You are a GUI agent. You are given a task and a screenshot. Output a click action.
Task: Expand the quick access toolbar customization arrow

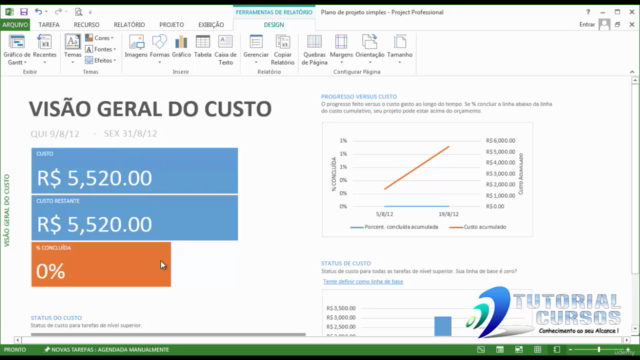point(90,12)
